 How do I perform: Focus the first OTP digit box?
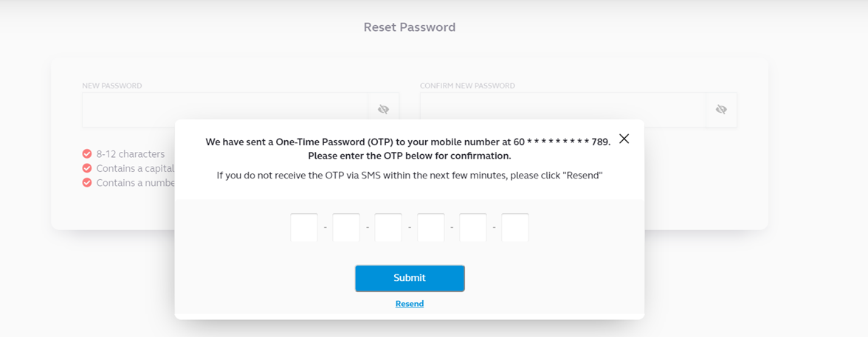[x=304, y=227]
